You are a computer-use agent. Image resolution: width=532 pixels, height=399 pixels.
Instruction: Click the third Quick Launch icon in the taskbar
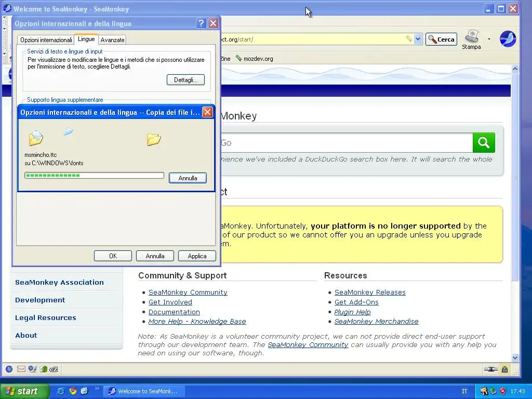pyautogui.click(x=85, y=391)
